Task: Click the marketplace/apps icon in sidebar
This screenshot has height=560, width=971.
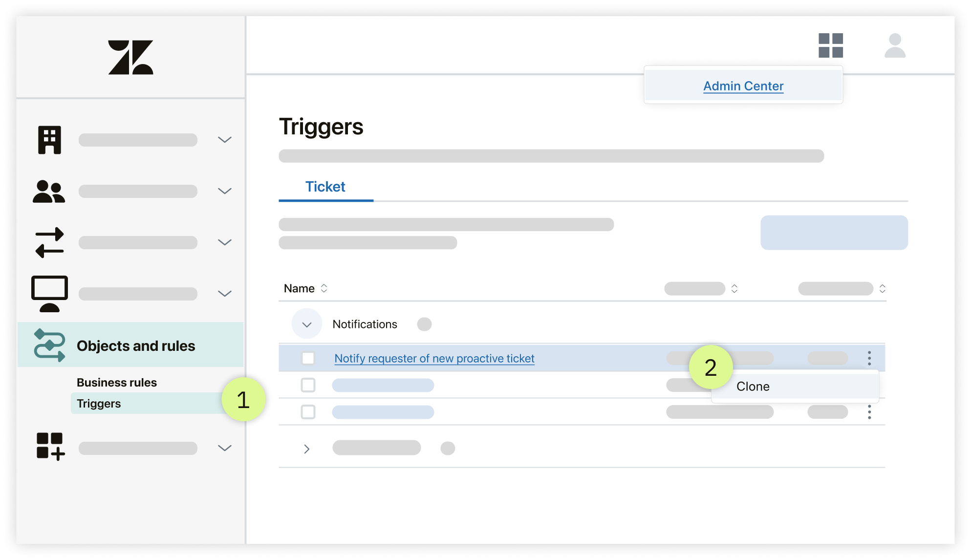Action: 50,447
